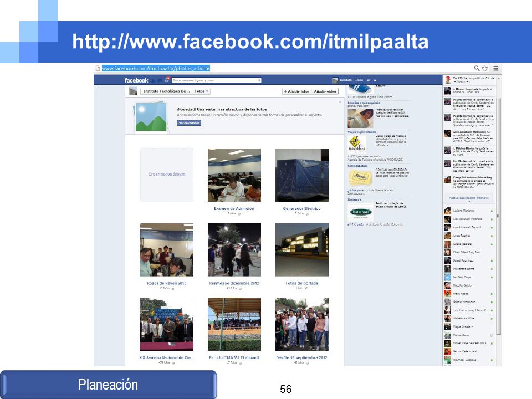Click the blue sneaker ad image
The image size is (532, 399).
(360, 90)
